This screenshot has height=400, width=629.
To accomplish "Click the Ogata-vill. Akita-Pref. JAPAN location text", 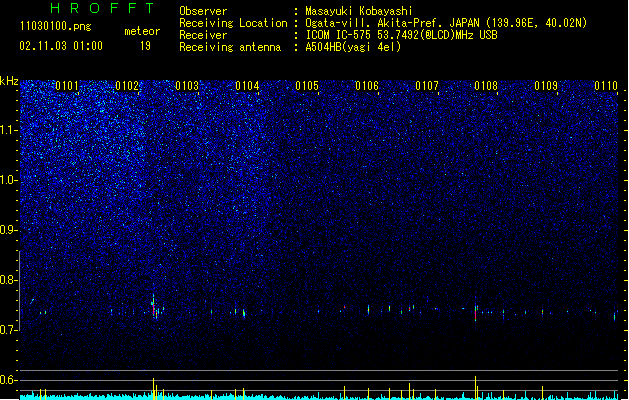I will pyautogui.click(x=446, y=23).
